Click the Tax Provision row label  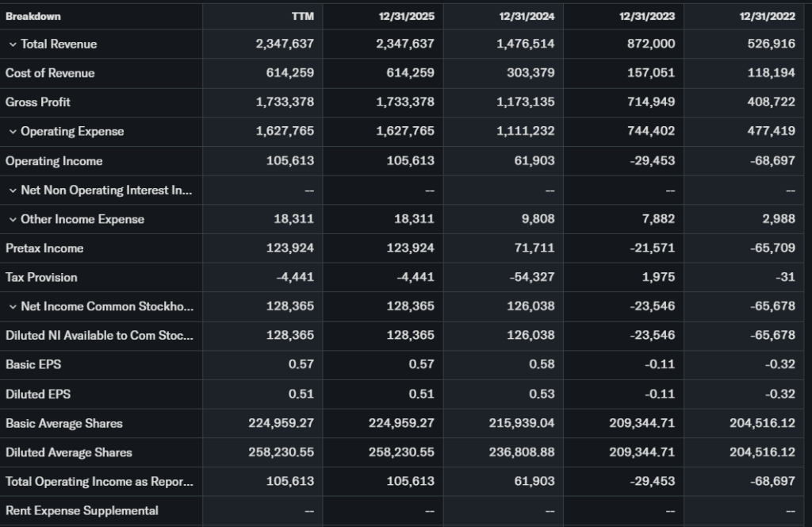41,278
